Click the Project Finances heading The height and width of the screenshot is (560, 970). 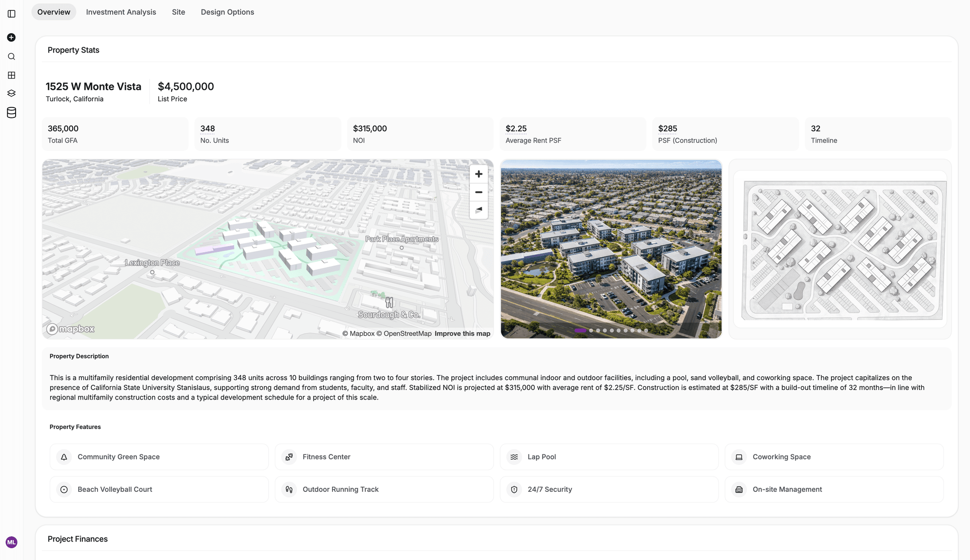tap(78, 539)
